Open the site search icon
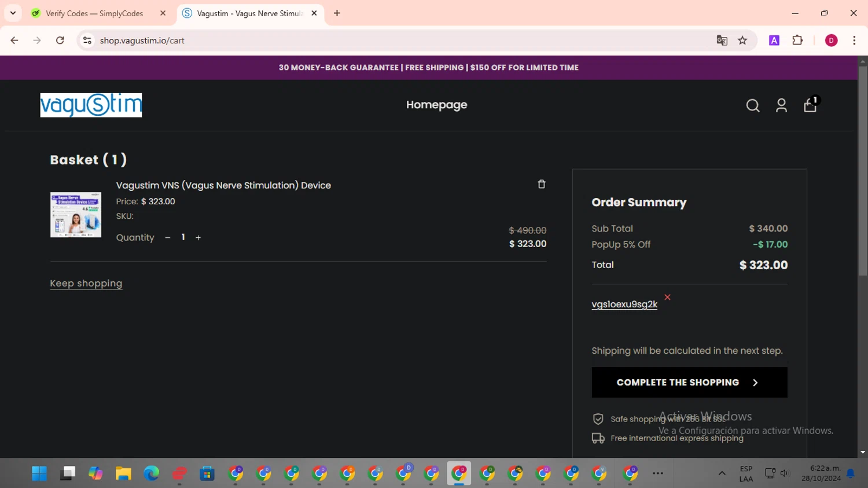The height and width of the screenshot is (488, 868). point(752,105)
